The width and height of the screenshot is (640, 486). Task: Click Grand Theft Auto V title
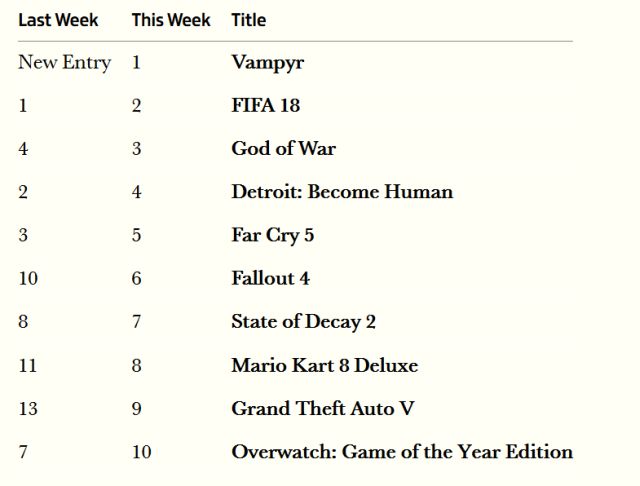click(322, 408)
